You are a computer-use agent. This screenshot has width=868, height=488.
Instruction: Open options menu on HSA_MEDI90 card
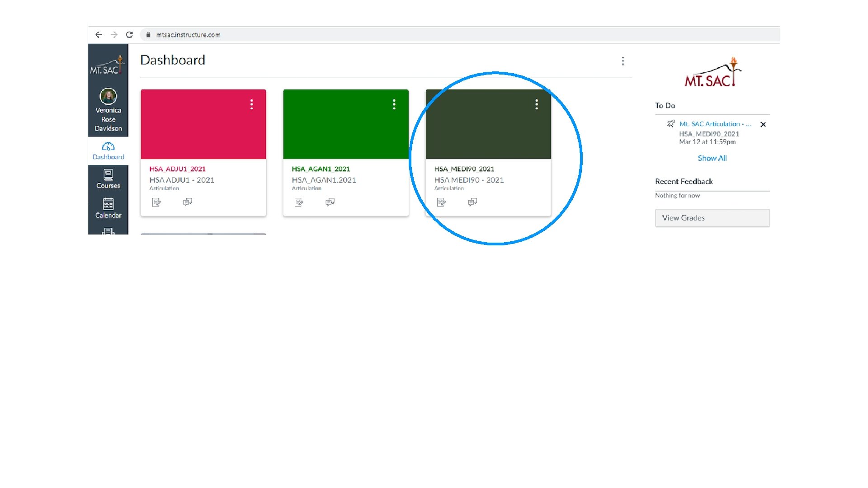[x=537, y=104]
